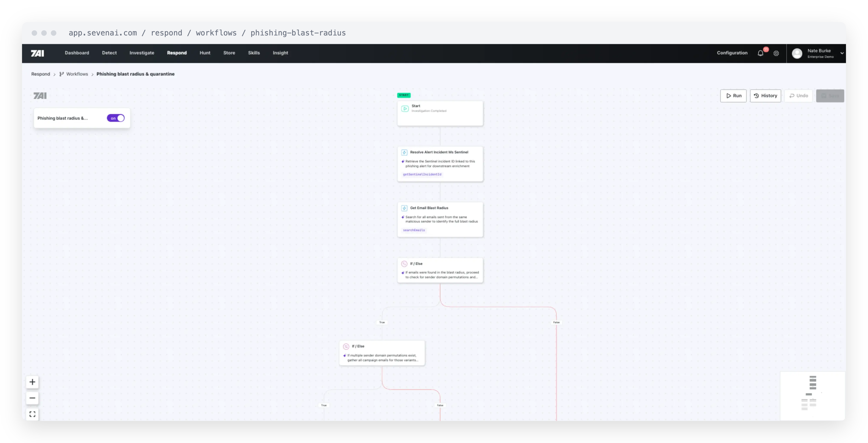The width and height of the screenshot is (868, 443).
Task: Open Configuration
Action: click(x=732, y=53)
